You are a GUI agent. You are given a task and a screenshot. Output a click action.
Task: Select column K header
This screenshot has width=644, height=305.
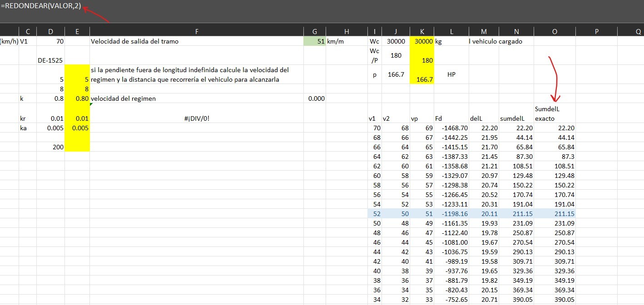422,31
